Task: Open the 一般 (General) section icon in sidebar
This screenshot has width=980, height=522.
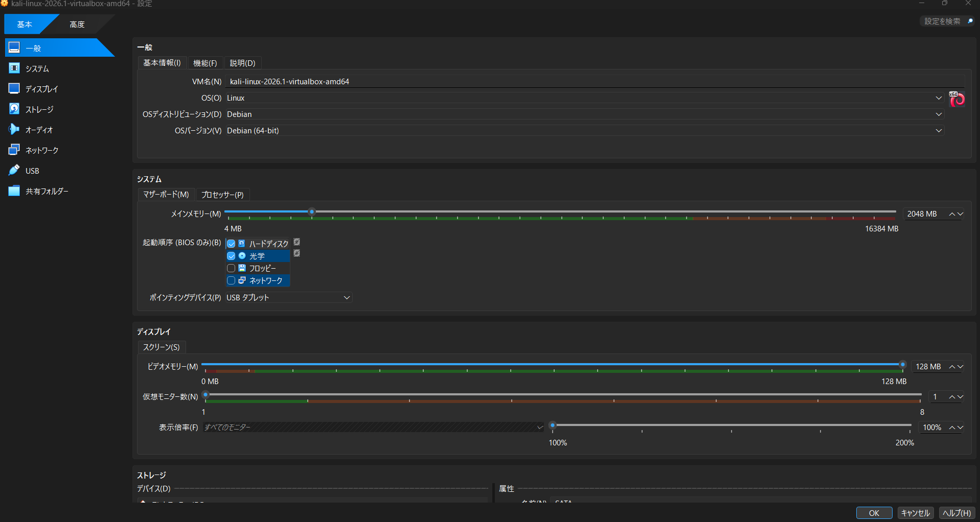Action: (x=14, y=48)
